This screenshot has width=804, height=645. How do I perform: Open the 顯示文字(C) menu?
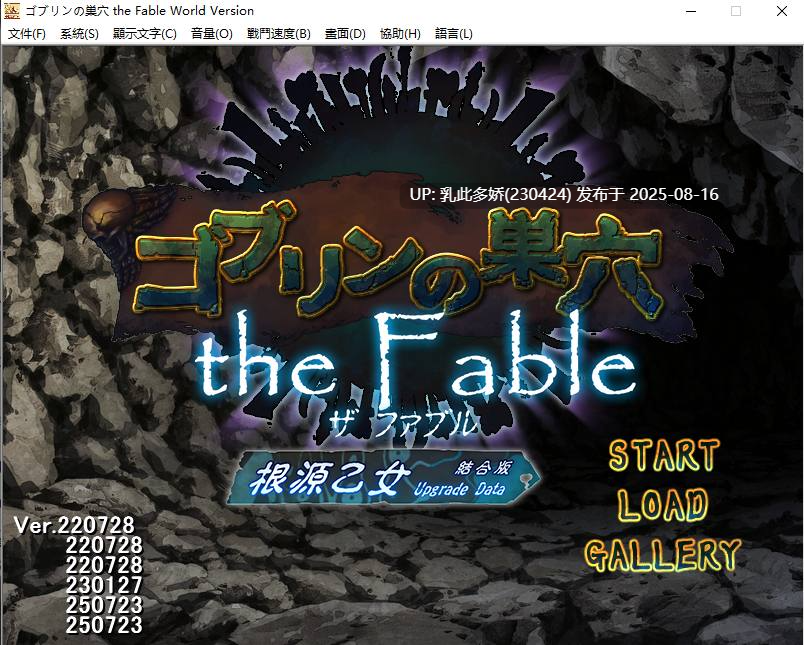[x=145, y=34]
